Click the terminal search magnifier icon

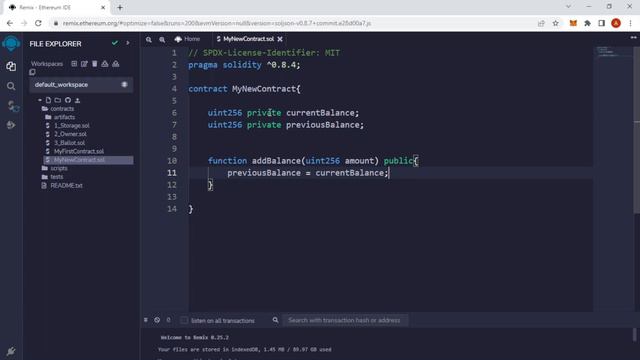point(276,320)
